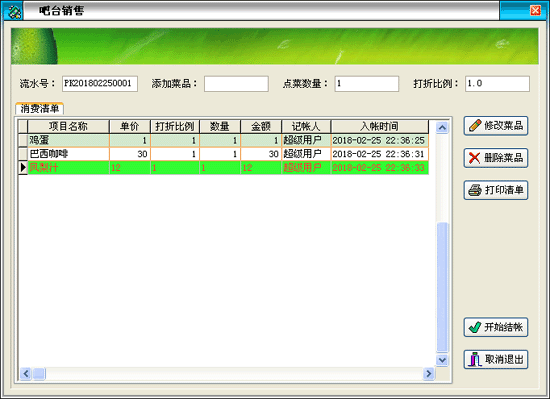Click the horizontal scrollbar right arrow
The height and width of the screenshot is (399, 550).
coord(428,374)
